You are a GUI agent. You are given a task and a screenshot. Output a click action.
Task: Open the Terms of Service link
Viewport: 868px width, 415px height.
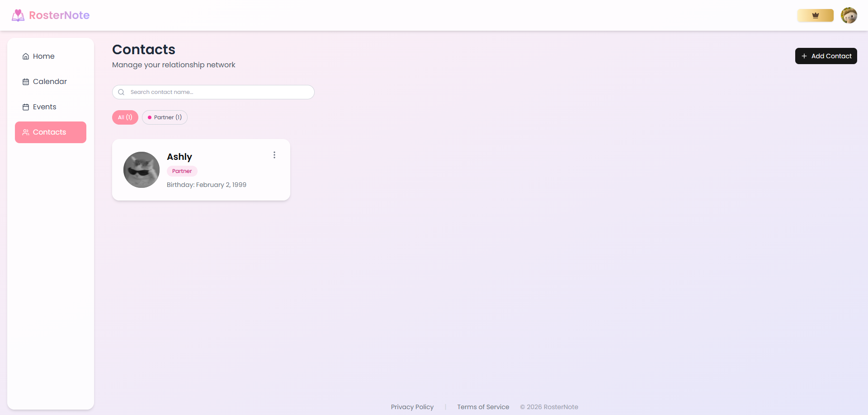tap(483, 407)
